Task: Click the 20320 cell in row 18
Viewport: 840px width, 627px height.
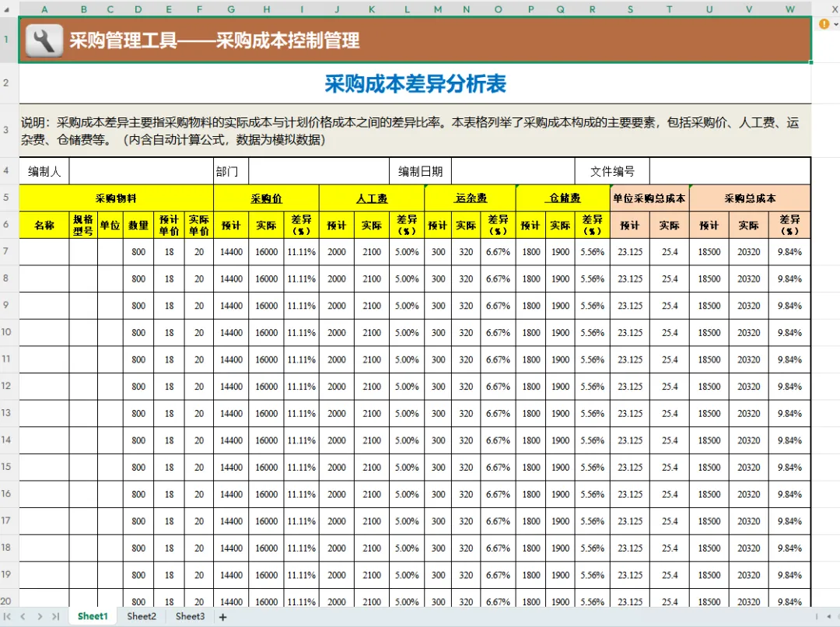Action: (749, 548)
